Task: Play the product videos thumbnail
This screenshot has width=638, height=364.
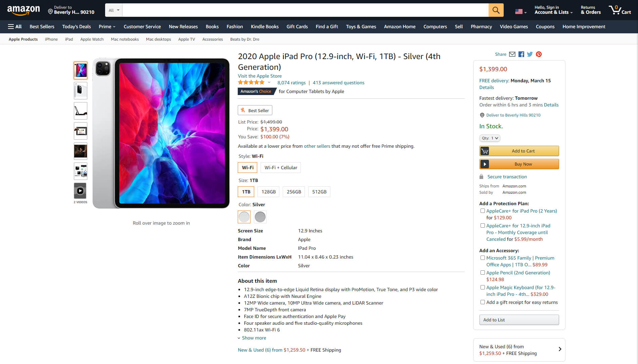Action: point(80,191)
